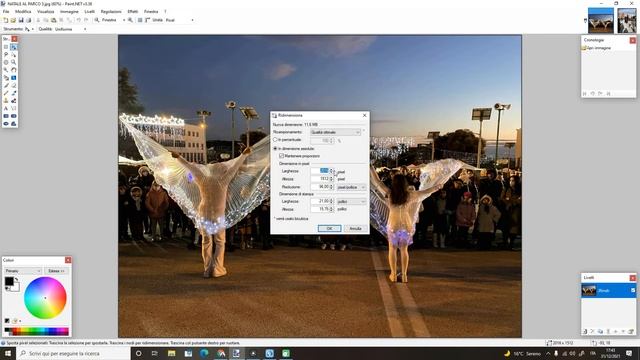Click the Open file toolbar icon
This screenshot has height=360, width=640.
click(x=13, y=20)
